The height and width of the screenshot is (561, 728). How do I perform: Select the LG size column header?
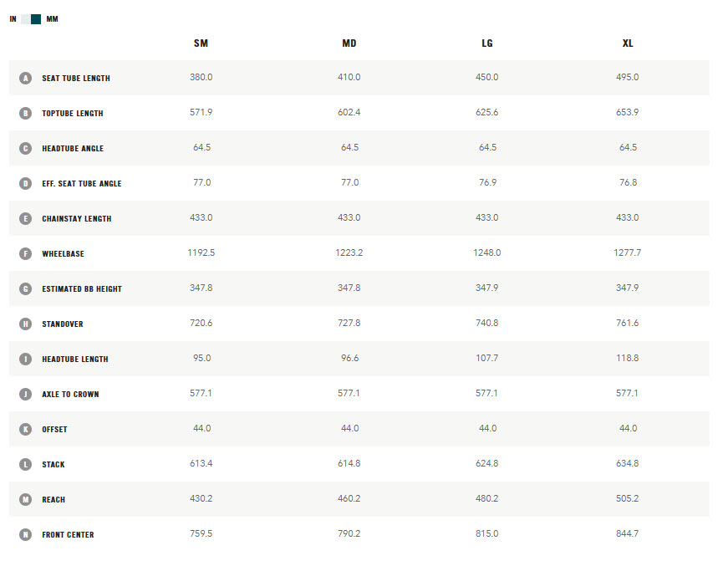(487, 43)
